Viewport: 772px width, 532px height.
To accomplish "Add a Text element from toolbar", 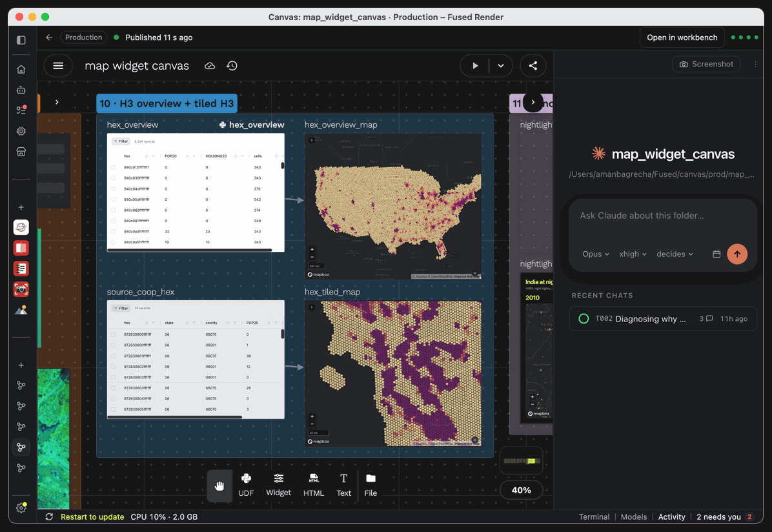I will [343, 486].
